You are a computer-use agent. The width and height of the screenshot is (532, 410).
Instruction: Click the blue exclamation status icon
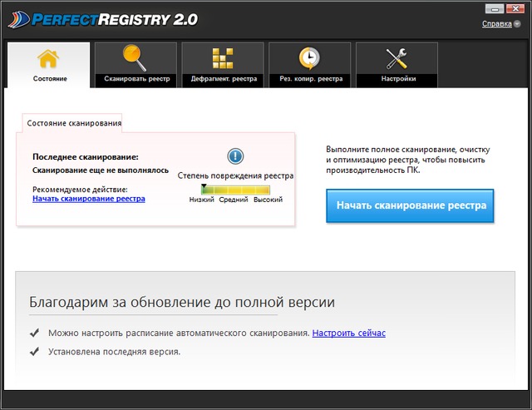[x=235, y=156]
